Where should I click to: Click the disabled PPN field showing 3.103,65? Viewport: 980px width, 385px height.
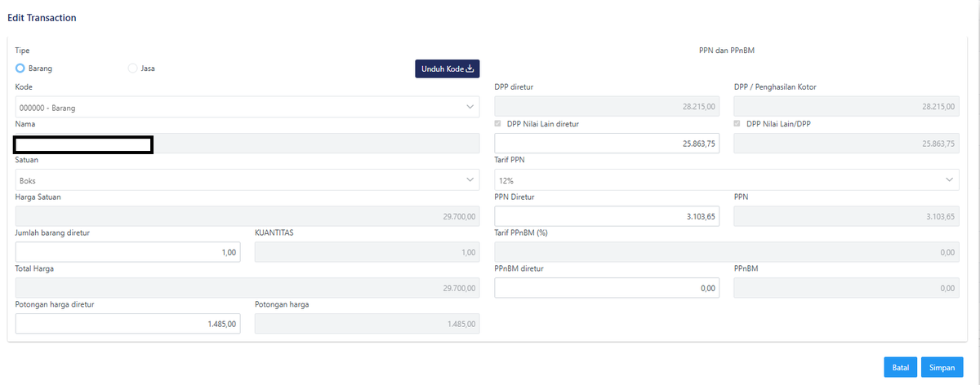[847, 216]
